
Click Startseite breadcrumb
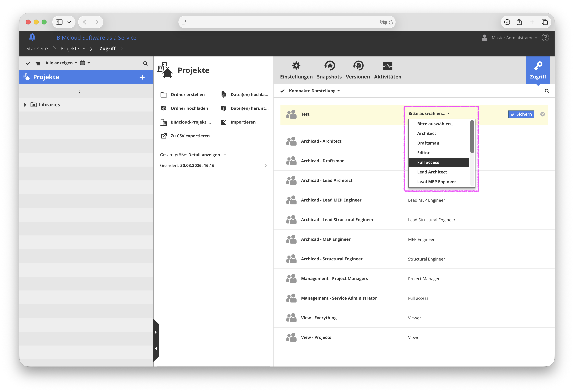37,49
